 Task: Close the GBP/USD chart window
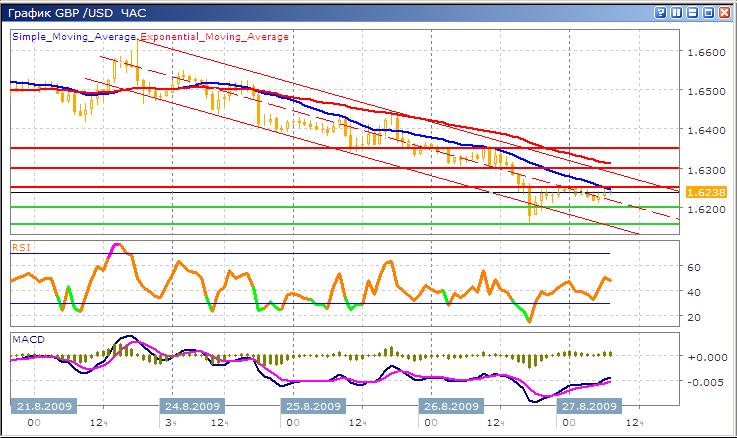[x=725, y=13]
